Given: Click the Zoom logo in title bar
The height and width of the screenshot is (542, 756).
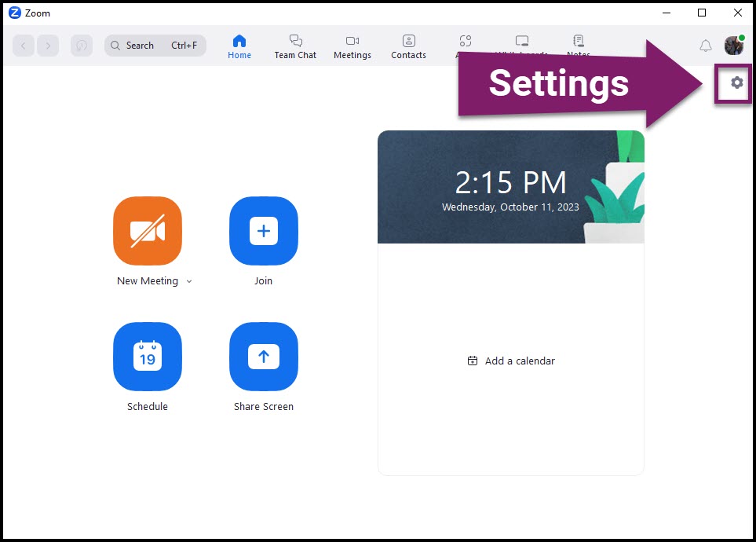Looking at the screenshot, I should point(15,13).
